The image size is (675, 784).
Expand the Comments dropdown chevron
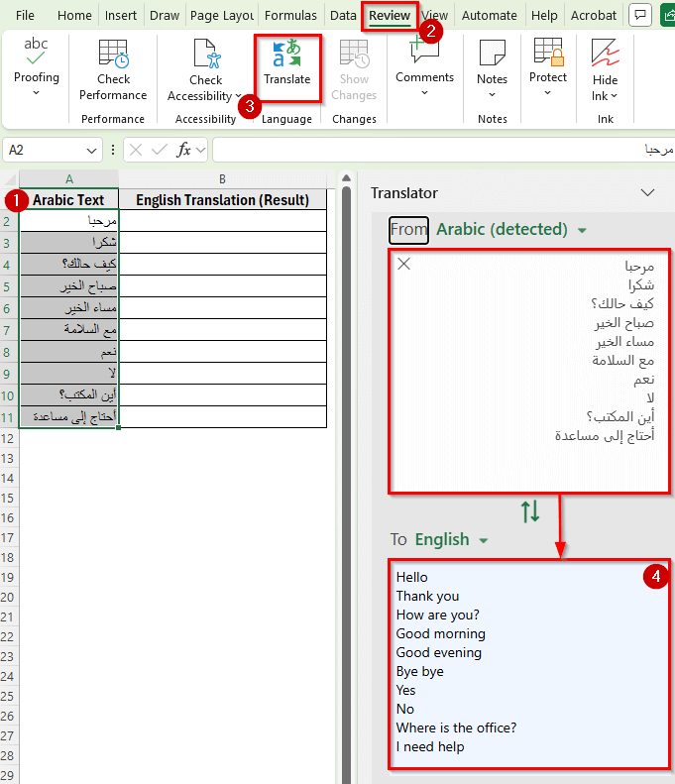click(424, 93)
